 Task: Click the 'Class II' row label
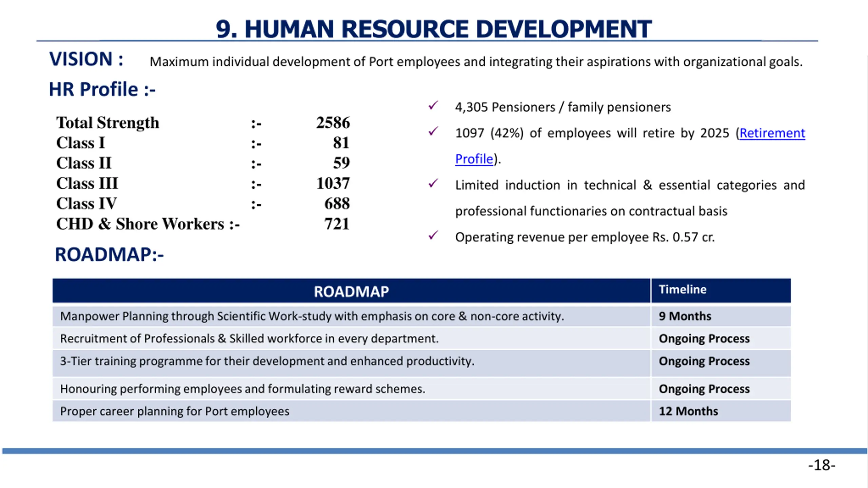84,163
